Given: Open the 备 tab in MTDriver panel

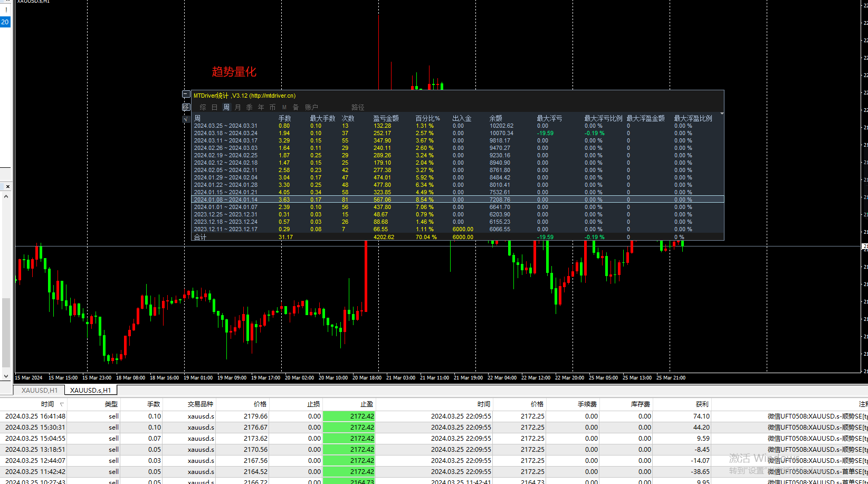Looking at the screenshot, I should pos(296,107).
